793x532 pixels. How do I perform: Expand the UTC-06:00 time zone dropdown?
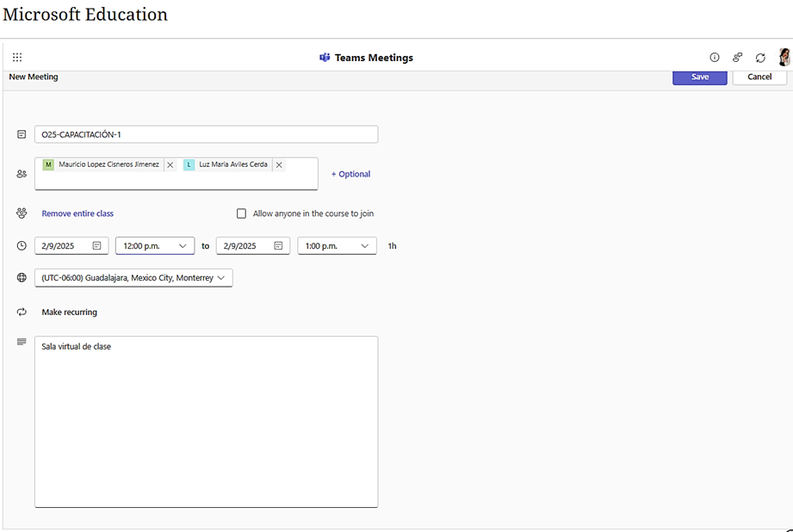(133, 278)
